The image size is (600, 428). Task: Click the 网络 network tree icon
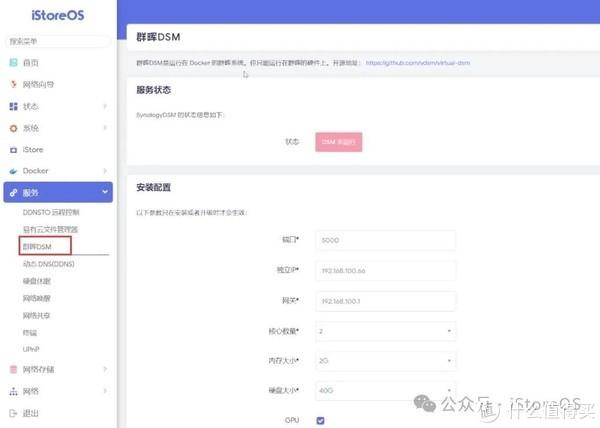[13, 391]
